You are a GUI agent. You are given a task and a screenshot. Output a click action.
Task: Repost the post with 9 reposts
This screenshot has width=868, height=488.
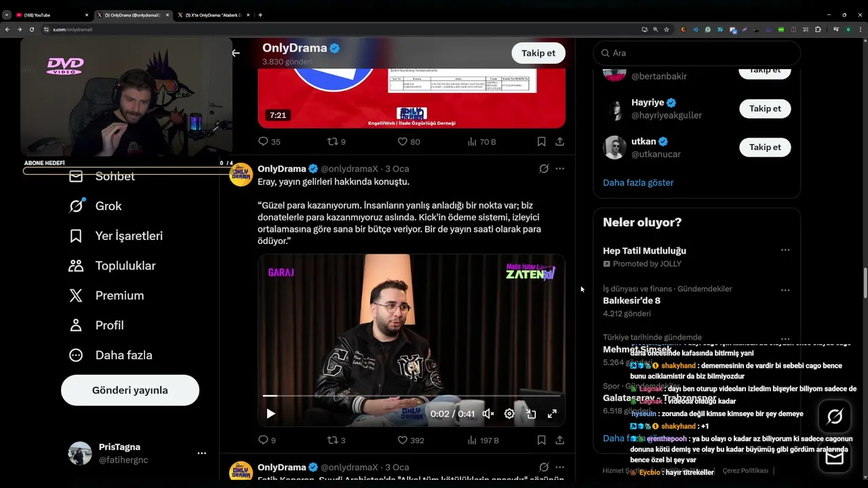332,142
